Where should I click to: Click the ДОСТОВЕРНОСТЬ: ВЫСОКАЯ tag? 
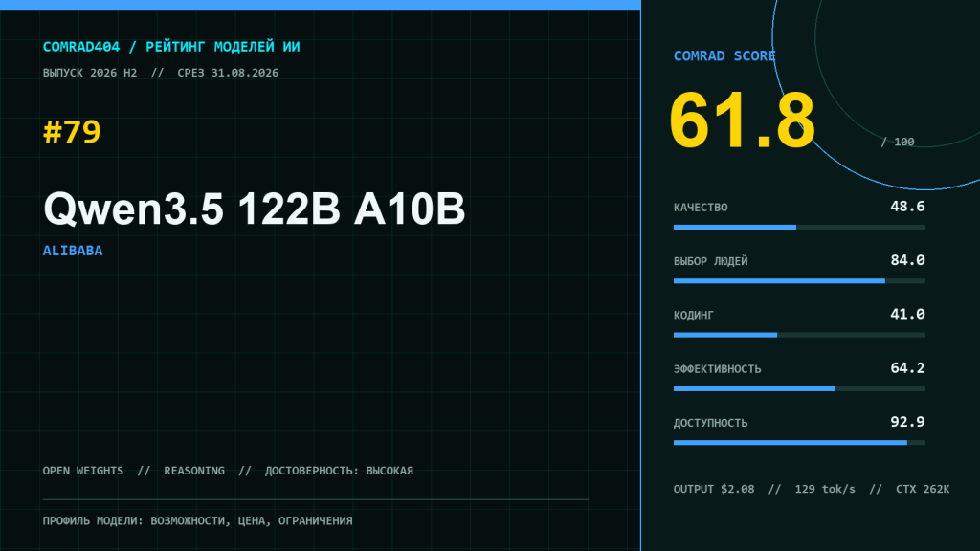click(339, 471)
